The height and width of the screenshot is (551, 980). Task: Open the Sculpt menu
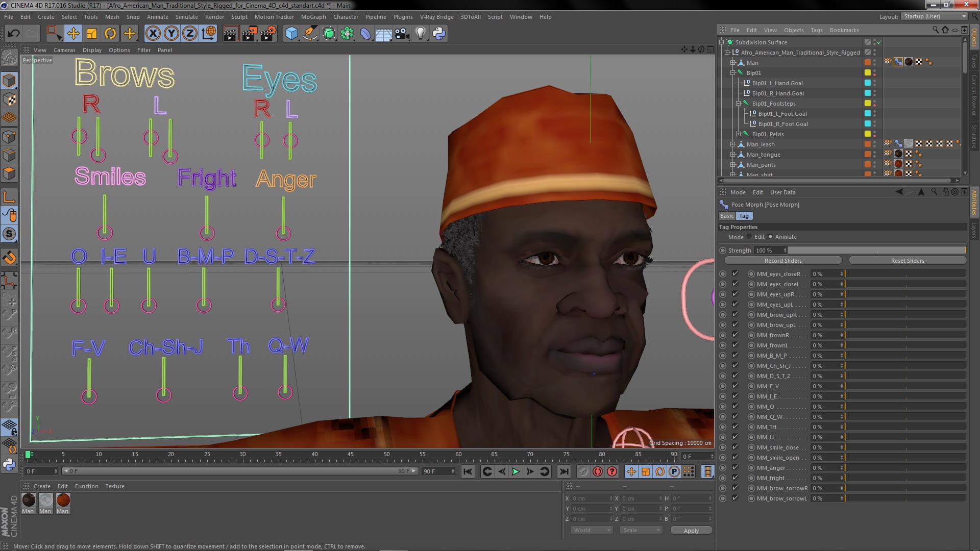pos(239,17)
